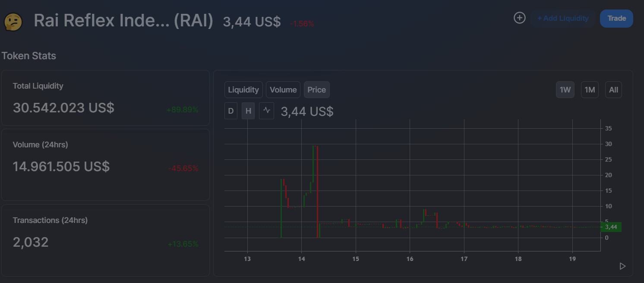
Task: Click the Total Liquidity label
Action: pos(38,86)
